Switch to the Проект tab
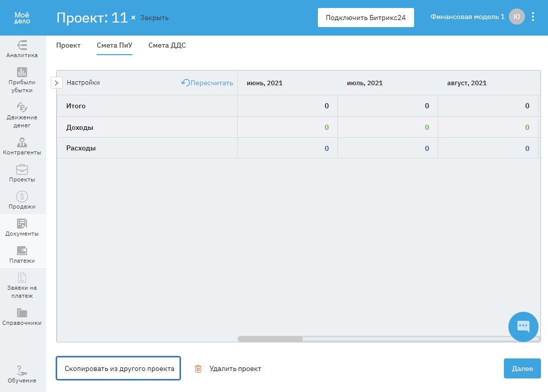The width and height of the screenshot is (548, 392). click(68, 46)
